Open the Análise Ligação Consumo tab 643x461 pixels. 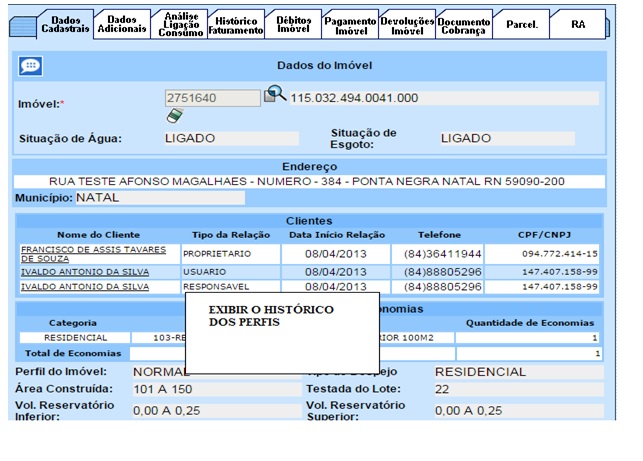click(180, 25)
